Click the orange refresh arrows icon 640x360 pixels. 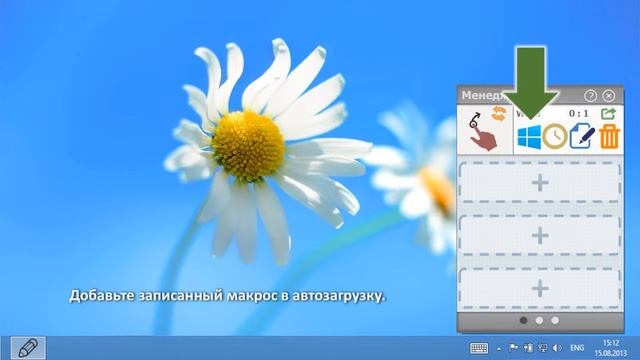tap(499, 114)
